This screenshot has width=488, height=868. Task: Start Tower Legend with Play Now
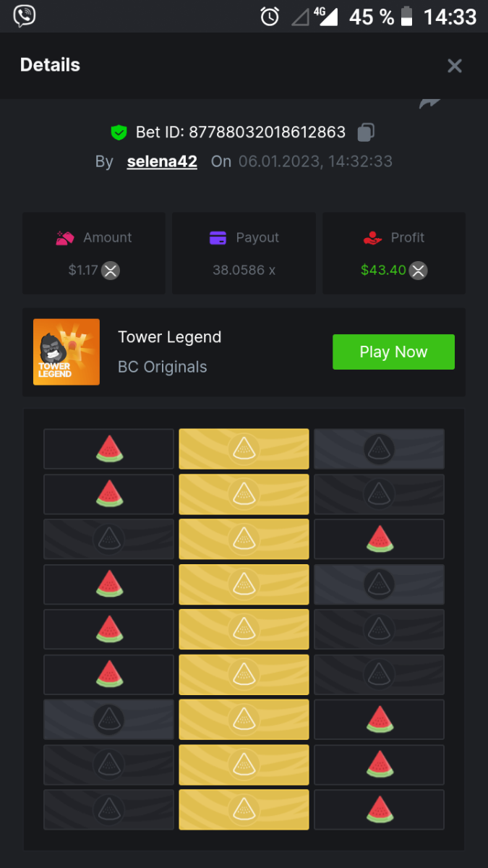393,352
